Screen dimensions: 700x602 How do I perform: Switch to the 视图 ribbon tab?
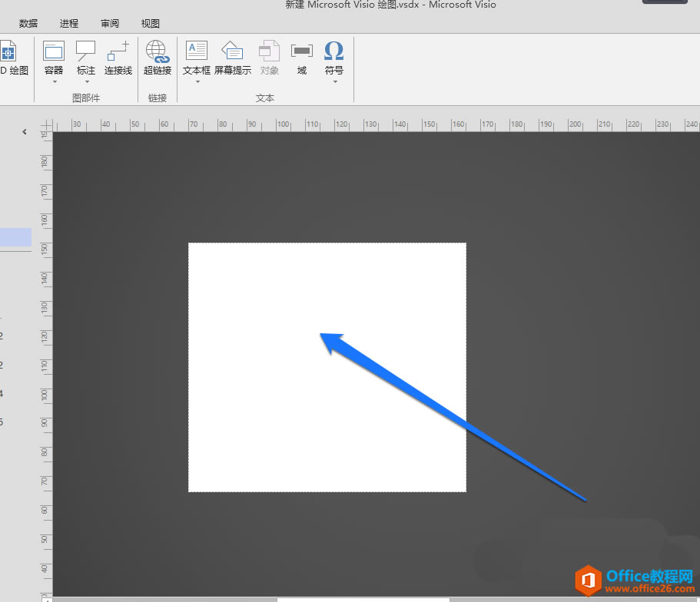[151, 24]
